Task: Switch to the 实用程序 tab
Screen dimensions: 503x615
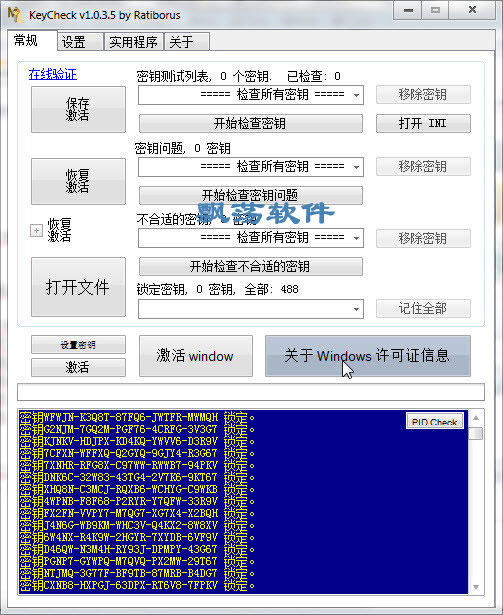Action: coord(133,42)
